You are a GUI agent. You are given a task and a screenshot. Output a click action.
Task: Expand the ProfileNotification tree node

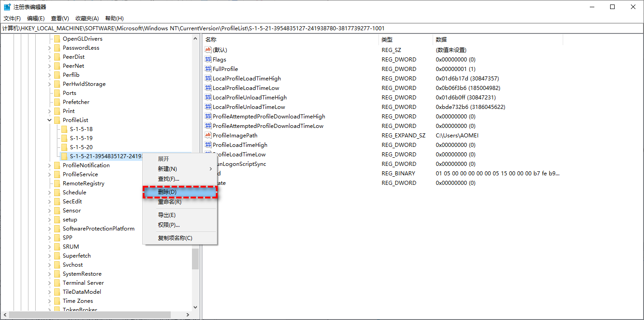[x=50, y=165]
